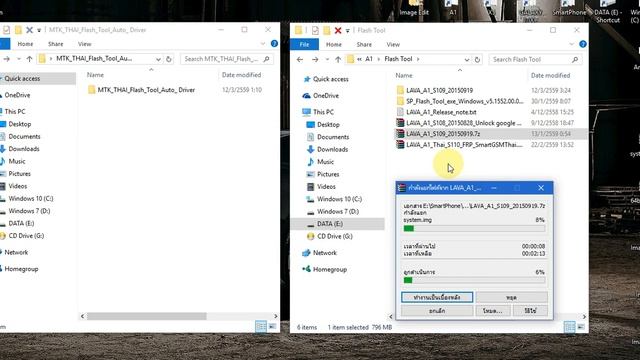This screenshot has height=360, width=640.
Task: Open SmartPhone shortcut on desktop
Action: [x=569, y=9]
